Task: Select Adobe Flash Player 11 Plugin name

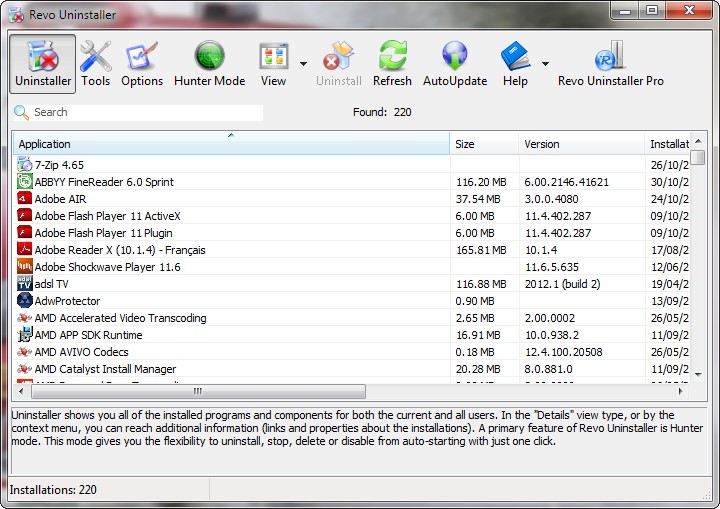Action: 103,233
